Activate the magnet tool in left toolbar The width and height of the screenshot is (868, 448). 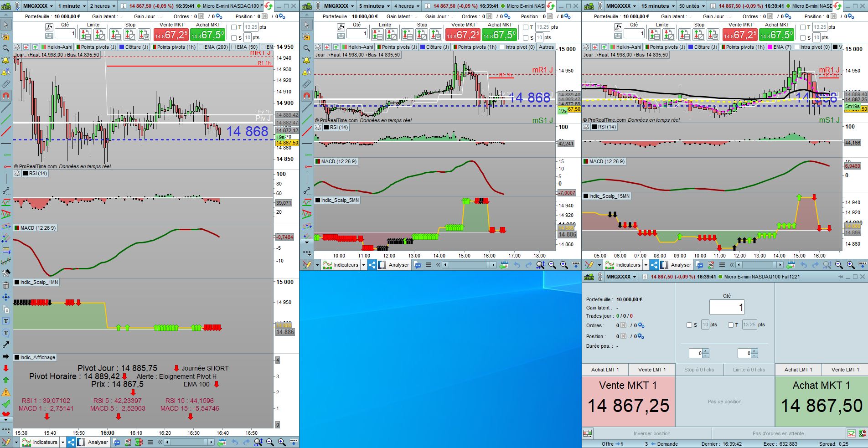(6, 96)
